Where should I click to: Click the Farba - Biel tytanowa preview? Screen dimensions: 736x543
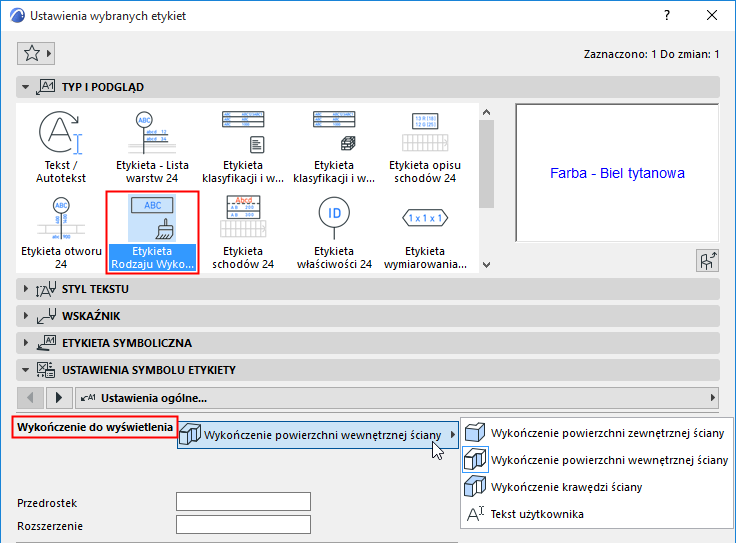coord(617,173)
